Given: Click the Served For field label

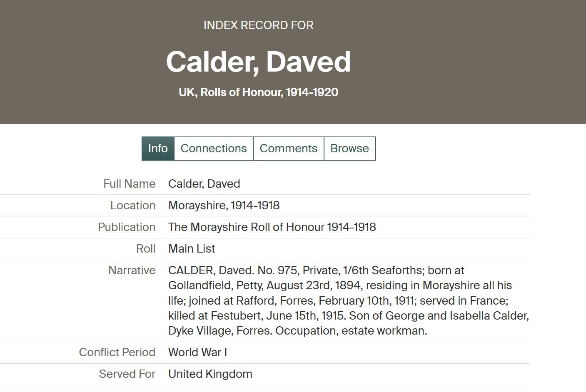Looking at the screenshot, I should (127, 374).
